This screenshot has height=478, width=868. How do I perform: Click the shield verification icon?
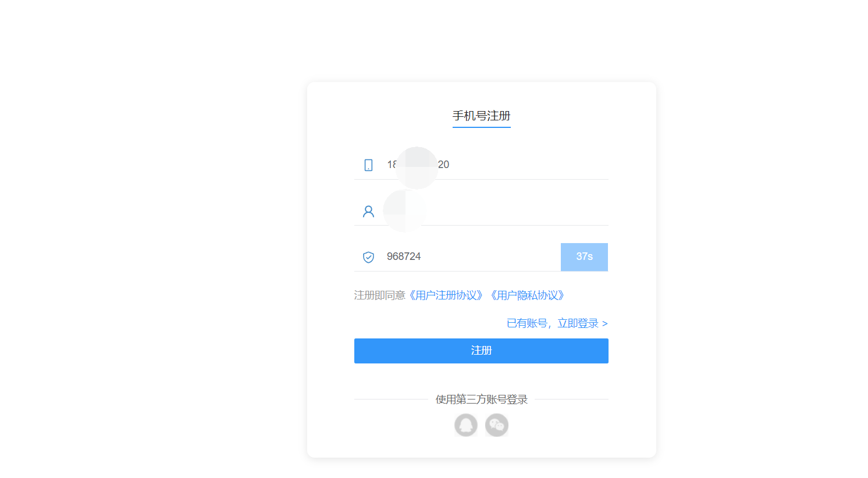[368, 257]
